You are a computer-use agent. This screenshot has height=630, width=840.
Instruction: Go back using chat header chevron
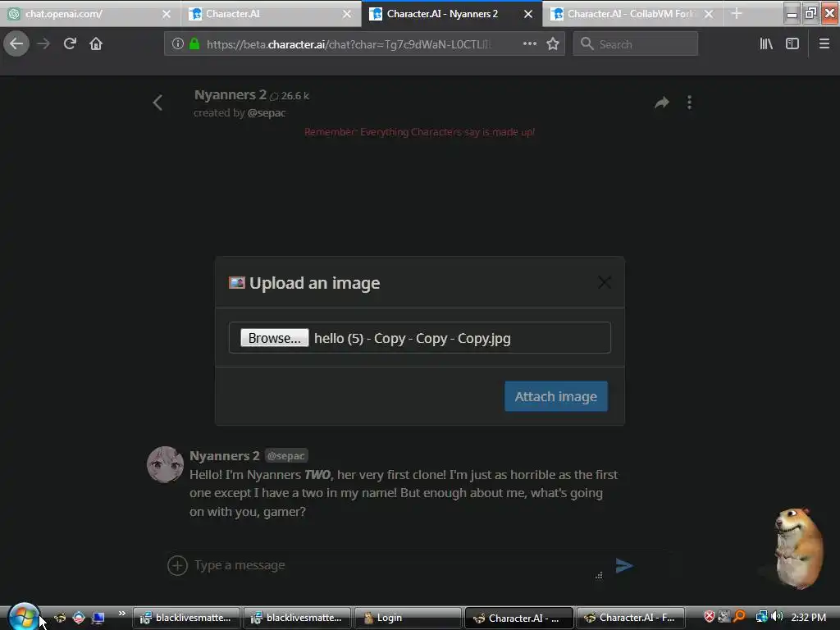click(157, 103)
